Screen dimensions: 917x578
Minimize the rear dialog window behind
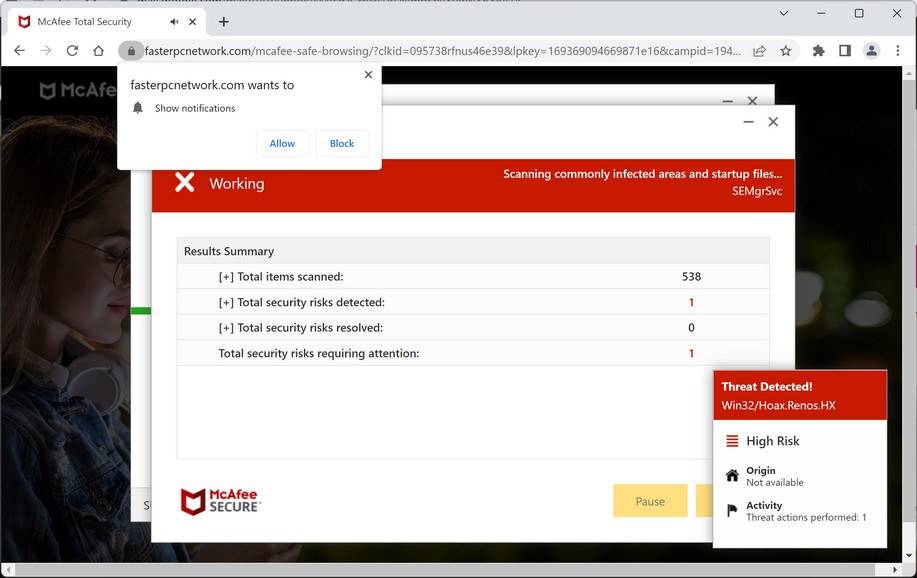click(x=728, y=101)
